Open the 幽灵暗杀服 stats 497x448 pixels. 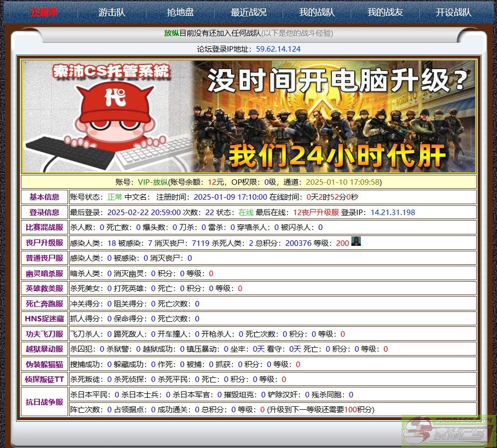pyautogui.click(x=44, y=273)
